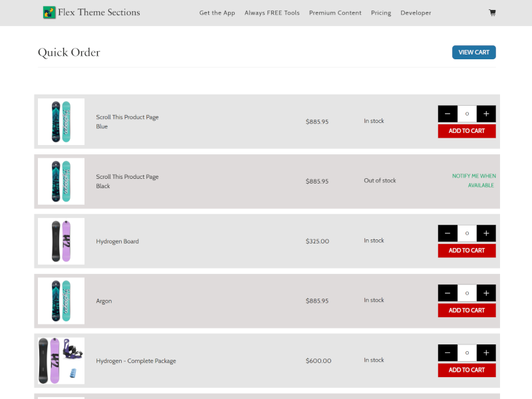Add Hydrogen Board to cart

point(467,251)
